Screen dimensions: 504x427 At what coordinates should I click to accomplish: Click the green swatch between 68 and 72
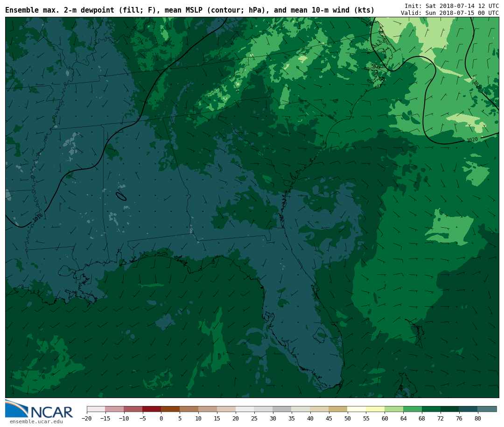click(x=432, y=409)
